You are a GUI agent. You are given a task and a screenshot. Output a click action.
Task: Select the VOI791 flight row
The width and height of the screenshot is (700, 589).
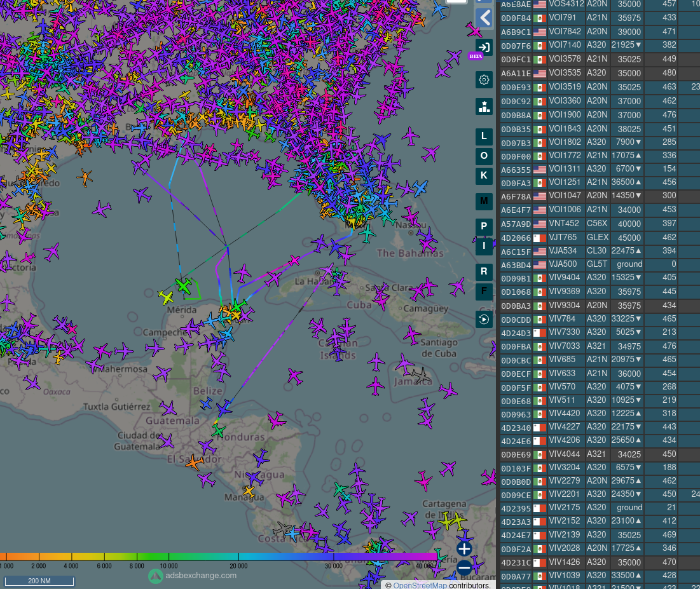tap(600, 18)
